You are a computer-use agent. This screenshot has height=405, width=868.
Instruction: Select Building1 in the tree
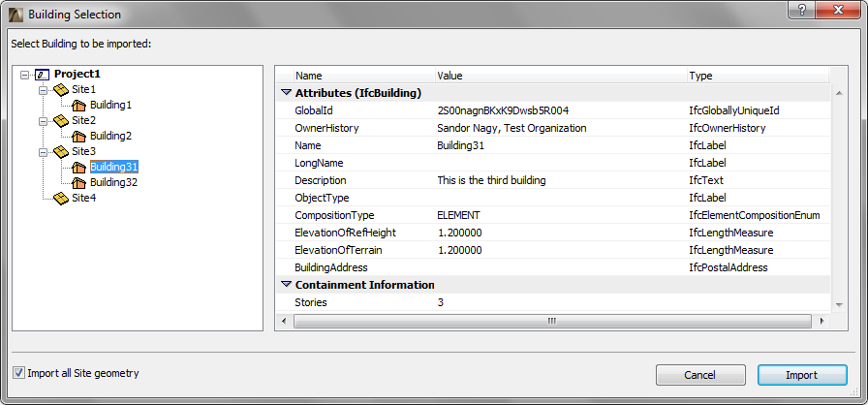[x=110, y=105]
